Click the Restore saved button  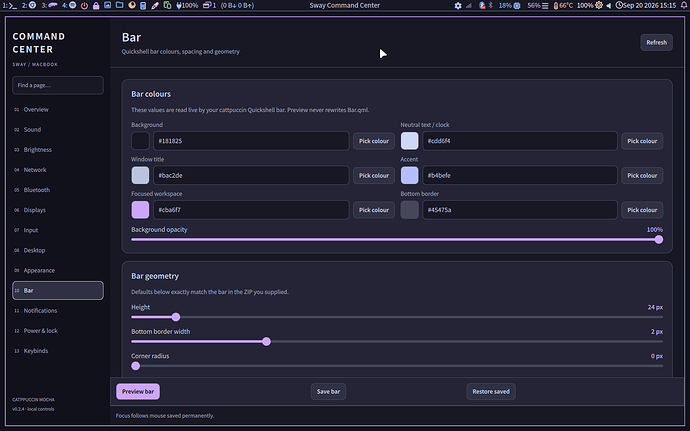(491, 391)
